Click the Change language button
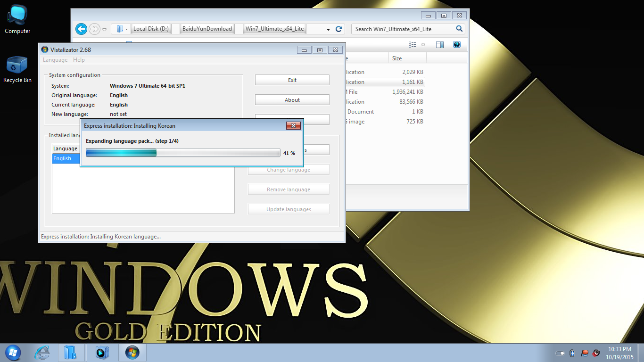 point(289,170)
